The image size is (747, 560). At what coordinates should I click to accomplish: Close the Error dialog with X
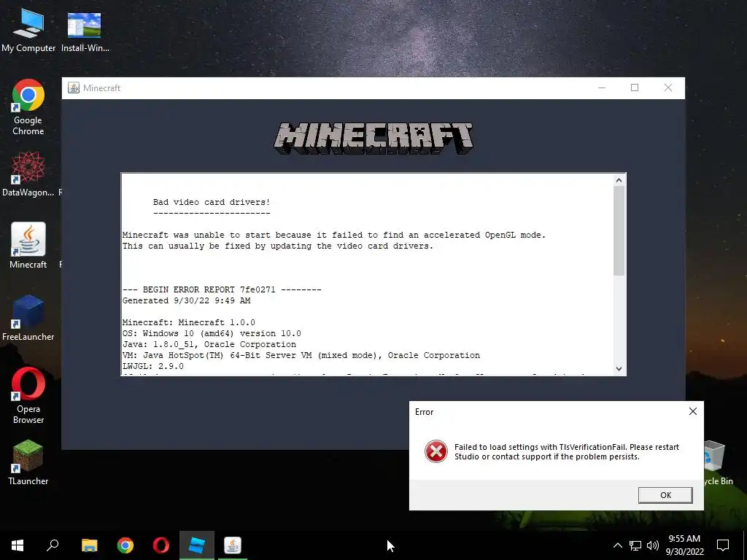(693, 411)
